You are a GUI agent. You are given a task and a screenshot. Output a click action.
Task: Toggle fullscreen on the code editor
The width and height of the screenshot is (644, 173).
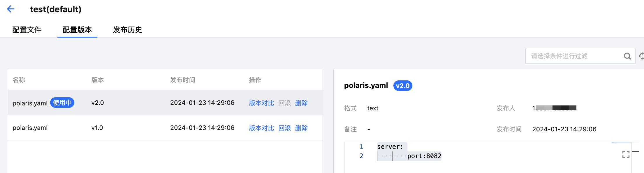point(626,154)
